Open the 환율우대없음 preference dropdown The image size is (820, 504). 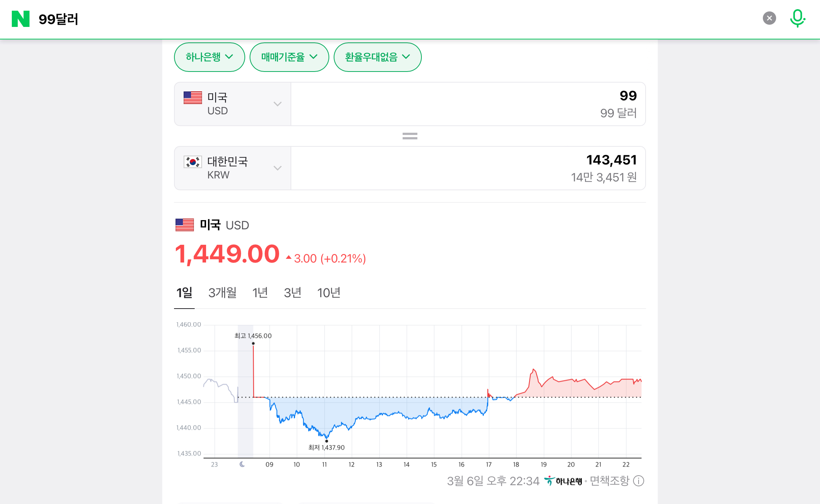tap(377, 57)
